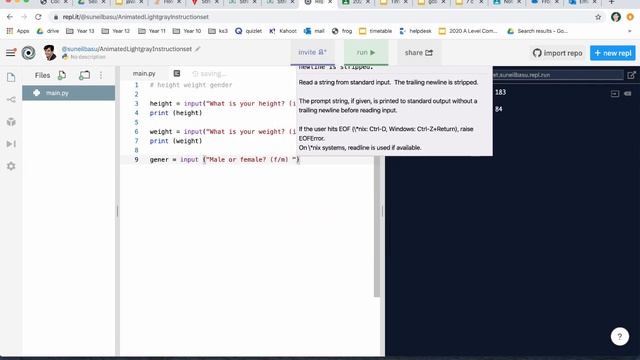Open the helpdesk bookmark
The width and height of the screenshot is (640, 360).
coord(415,31)
